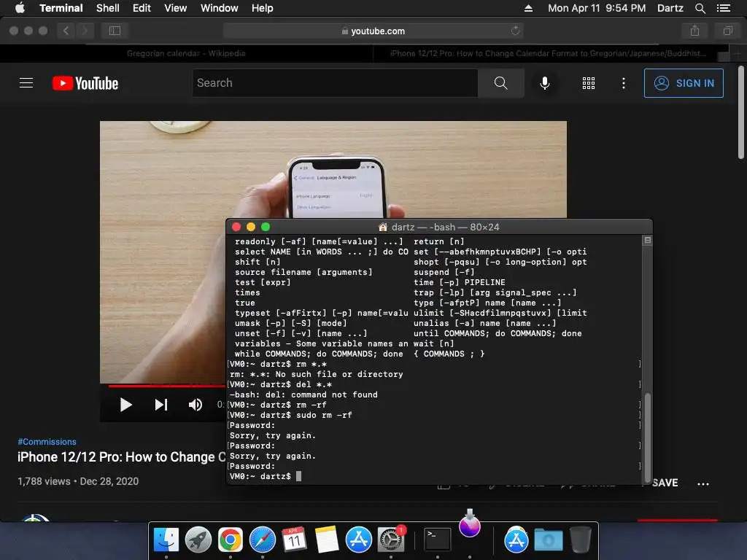
Task: Open Terminal from the Dock
Action: tap(438, 540)
